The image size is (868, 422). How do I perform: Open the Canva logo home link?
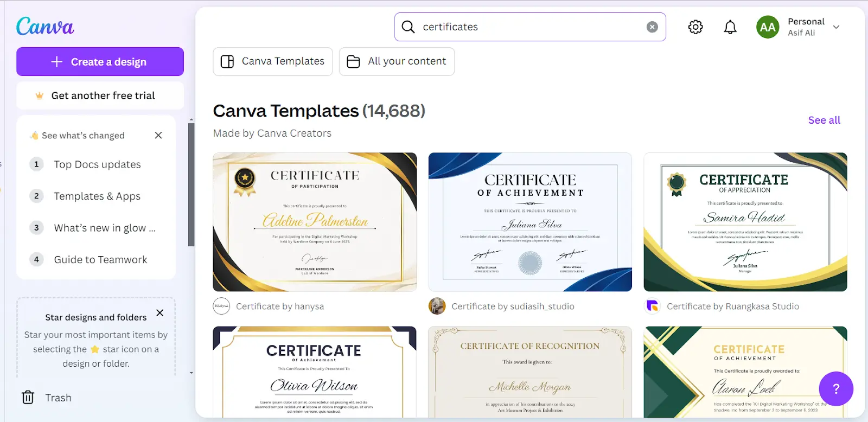click(45, 26)
